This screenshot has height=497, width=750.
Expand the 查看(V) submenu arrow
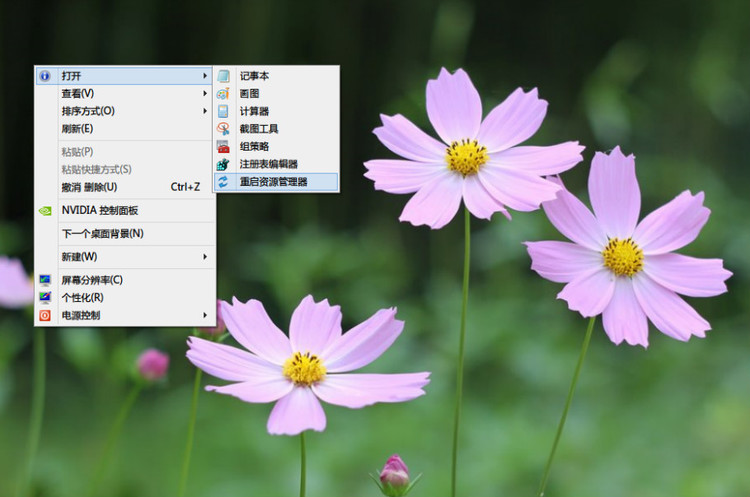pyautogui.click(x=205, y=93)
